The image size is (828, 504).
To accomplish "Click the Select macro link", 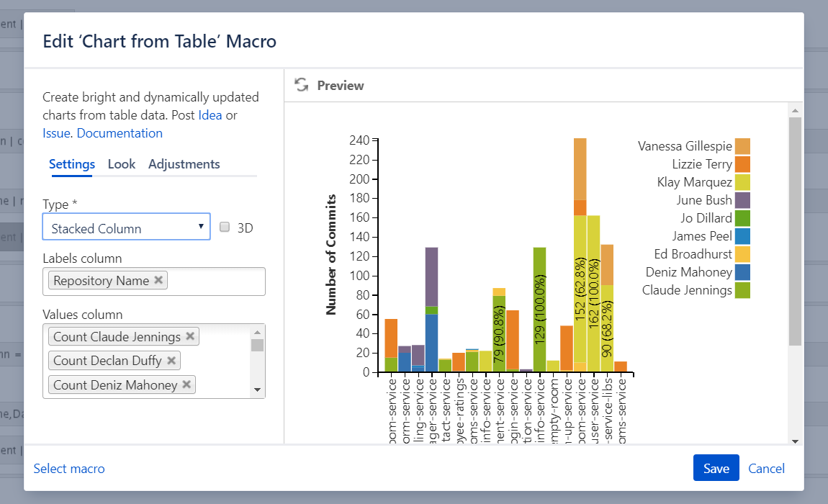I will click(69, 468).
